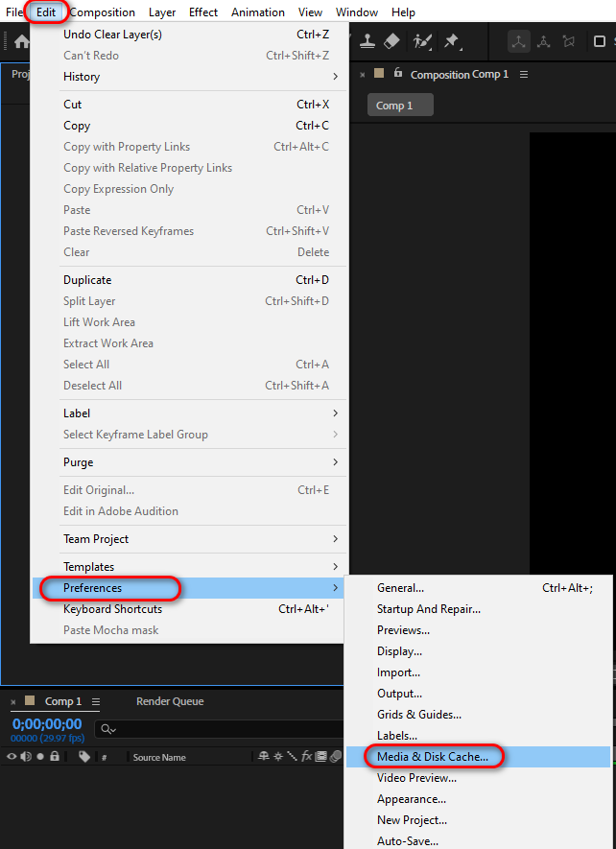Image resolution: width=616 pixels, height=849 pixels.
Task: Select the Roto Brush tool
Action: point(422,41)
